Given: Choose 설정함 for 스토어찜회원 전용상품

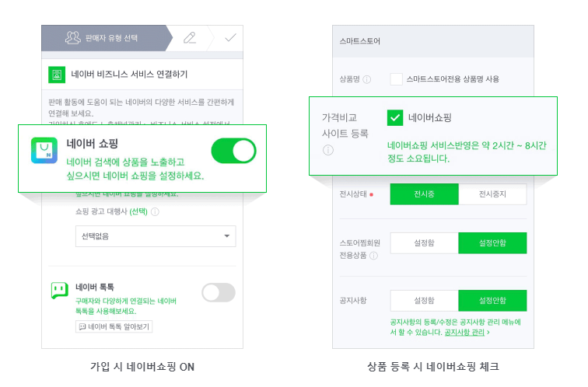Looking at the screenshot, I should coord(424,243).
